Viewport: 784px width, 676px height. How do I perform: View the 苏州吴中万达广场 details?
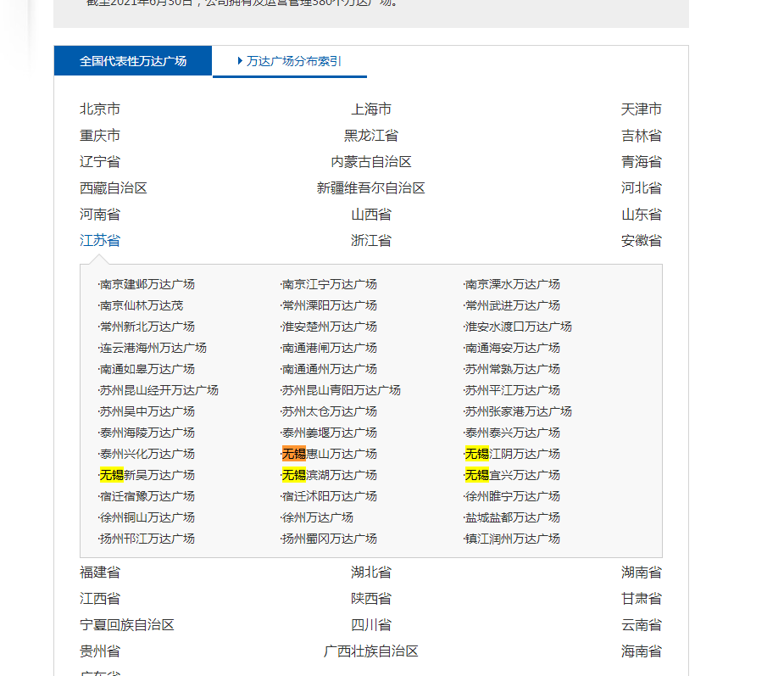point(147,411)
